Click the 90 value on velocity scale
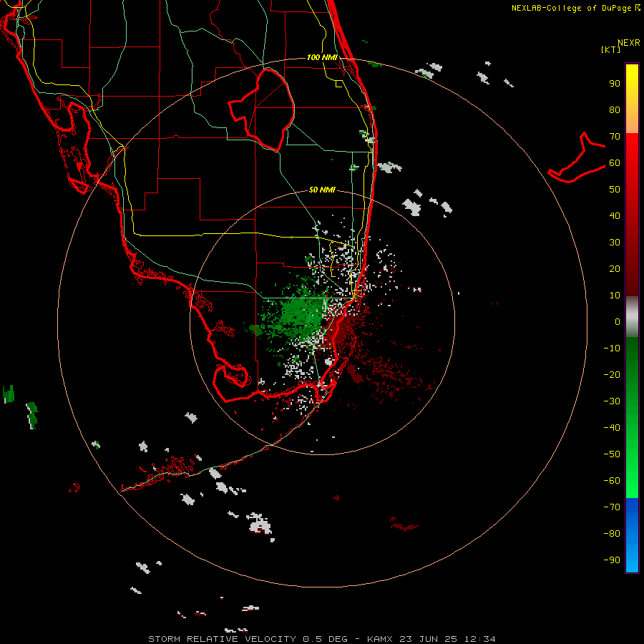The width and height of the screenshot is (644, 644). (615, 84)
